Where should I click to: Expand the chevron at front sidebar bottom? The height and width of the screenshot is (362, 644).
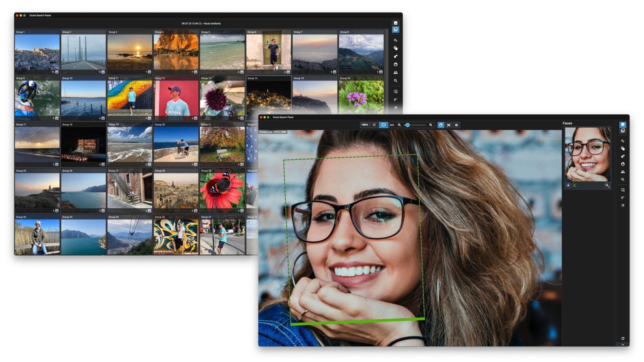(x=623, y=344)
